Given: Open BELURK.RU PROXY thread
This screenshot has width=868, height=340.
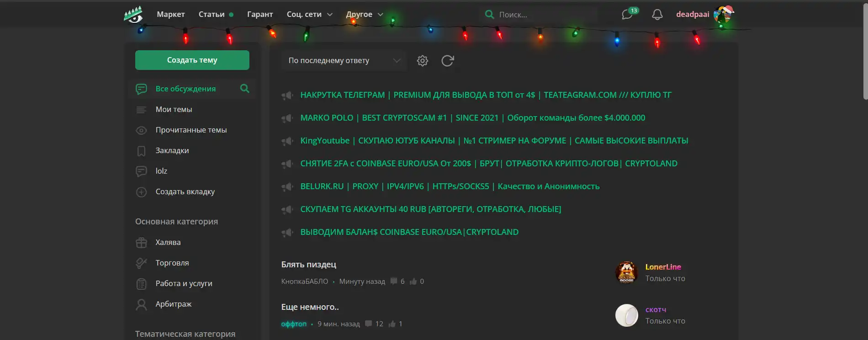Looking at the screenshot, I should (x=450, y=186).
